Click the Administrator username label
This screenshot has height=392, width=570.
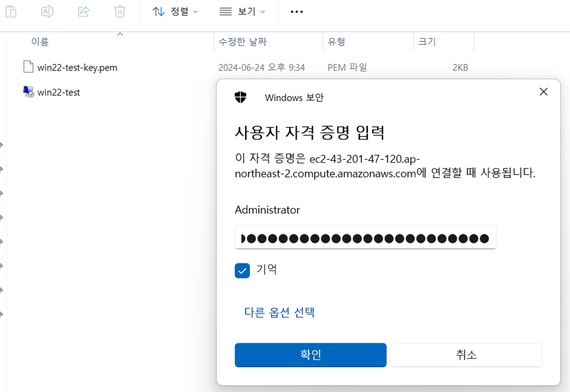click(267, 210)
